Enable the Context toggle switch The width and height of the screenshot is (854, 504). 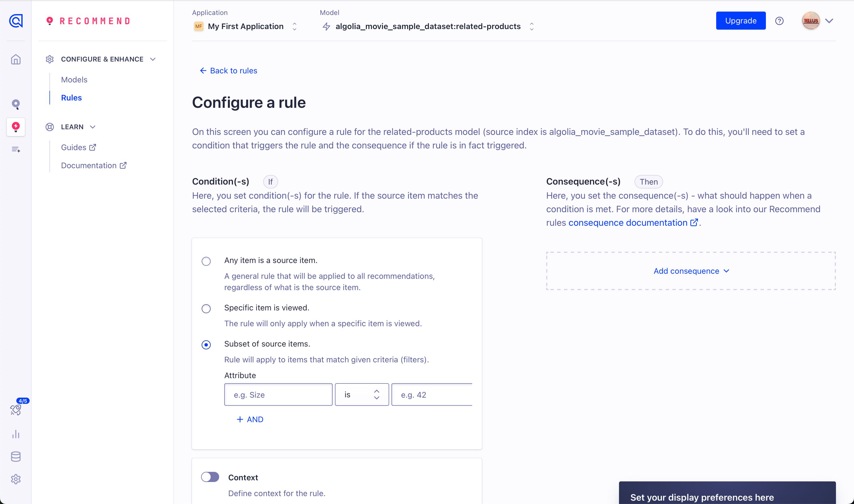(210, 477)
